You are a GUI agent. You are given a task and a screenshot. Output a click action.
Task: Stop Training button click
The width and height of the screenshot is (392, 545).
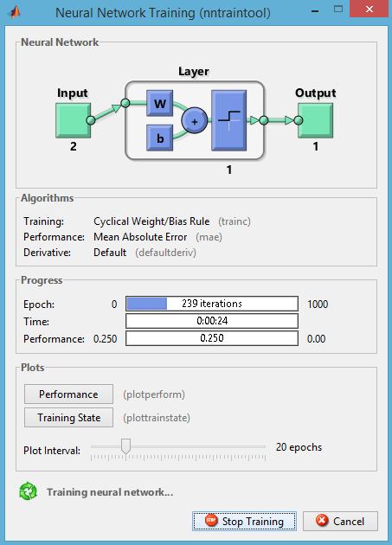(244, 521)
